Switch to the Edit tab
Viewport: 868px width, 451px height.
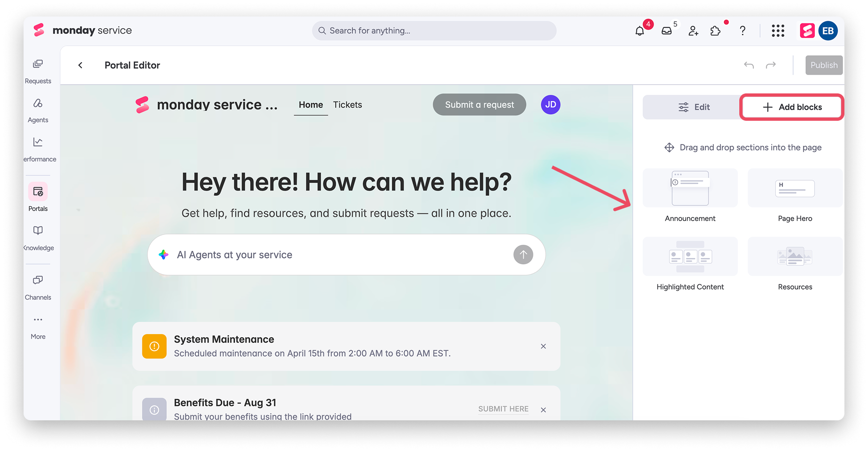point(694,107)
